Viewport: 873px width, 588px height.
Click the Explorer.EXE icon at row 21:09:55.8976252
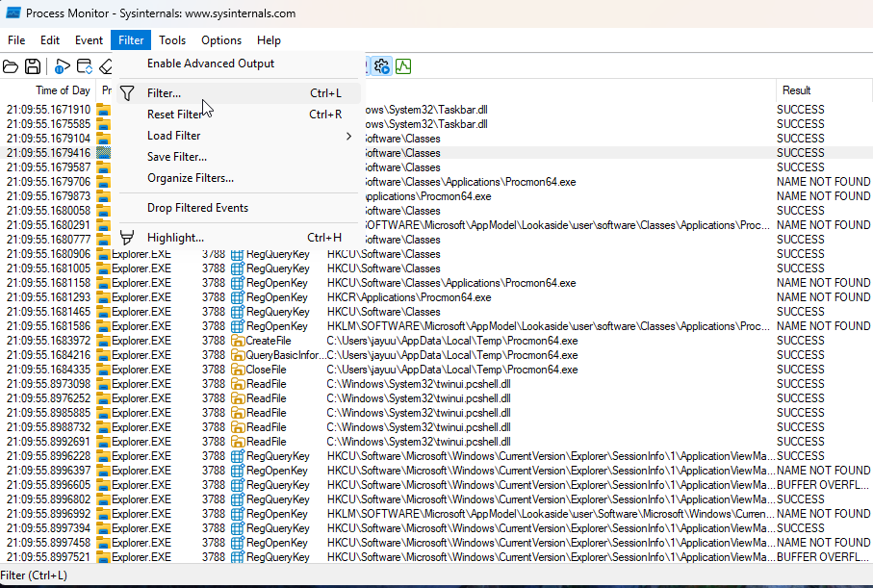(x=104, y=398)
